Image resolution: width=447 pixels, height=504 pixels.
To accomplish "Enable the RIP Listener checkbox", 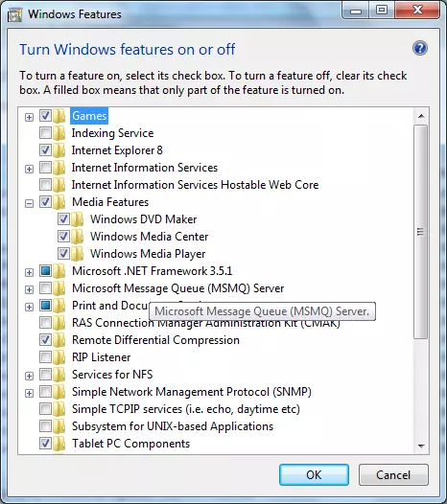I will coord(45,357).
